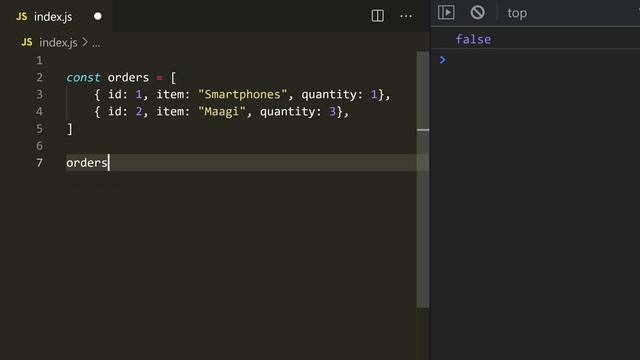Clear the console with the ban icon
Image resolution: width=640 pixels, height=360 pixels.
click(478, 12)
